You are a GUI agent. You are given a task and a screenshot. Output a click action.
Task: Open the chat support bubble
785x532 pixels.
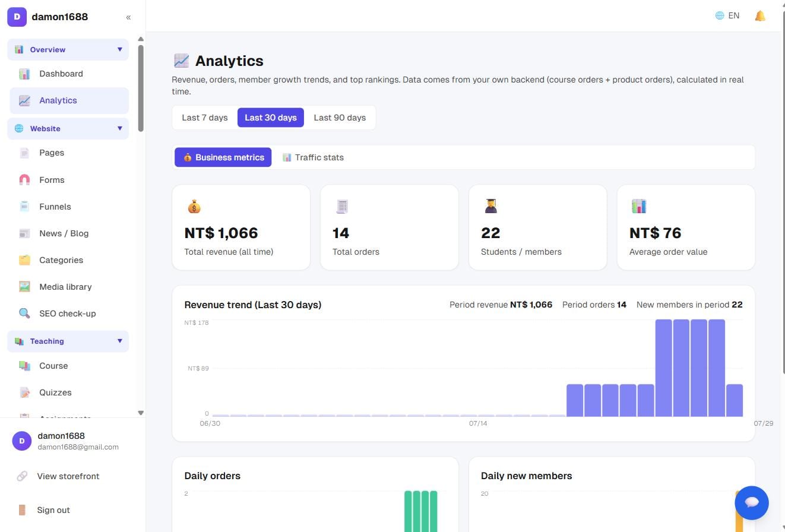tap(752, 503)
